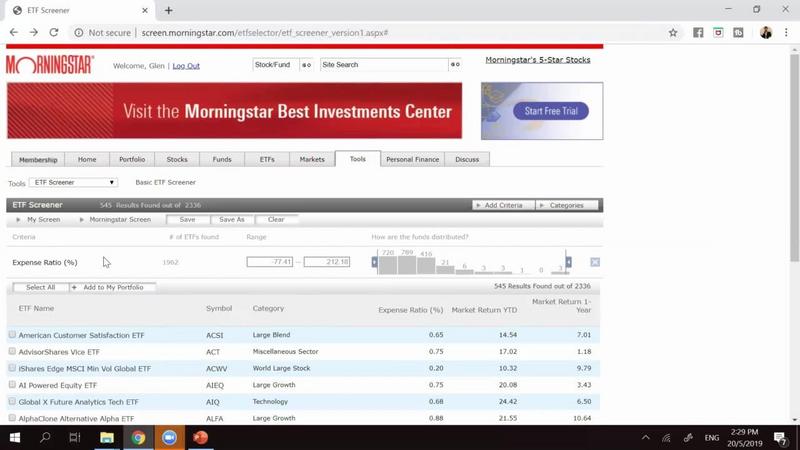Click the Morningstar logo
Image resolution: width=800 pixels, height=450 pixels.
click(50, 65)
